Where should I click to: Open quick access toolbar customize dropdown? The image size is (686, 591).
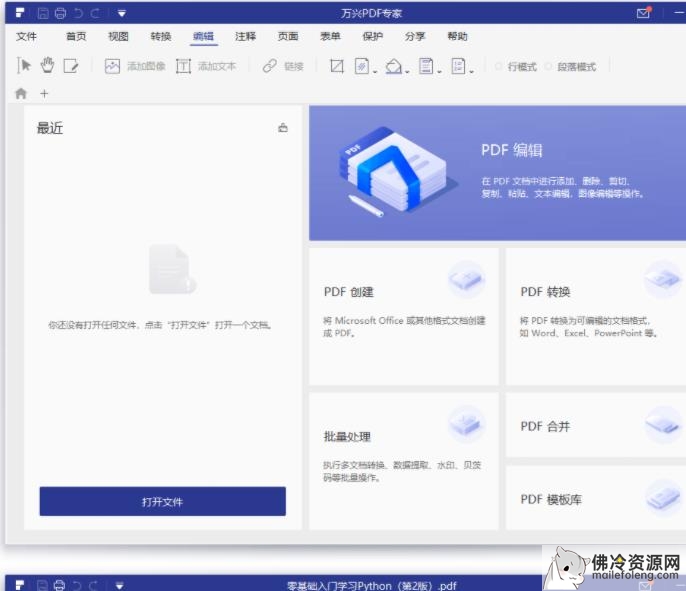coord(120,13)
